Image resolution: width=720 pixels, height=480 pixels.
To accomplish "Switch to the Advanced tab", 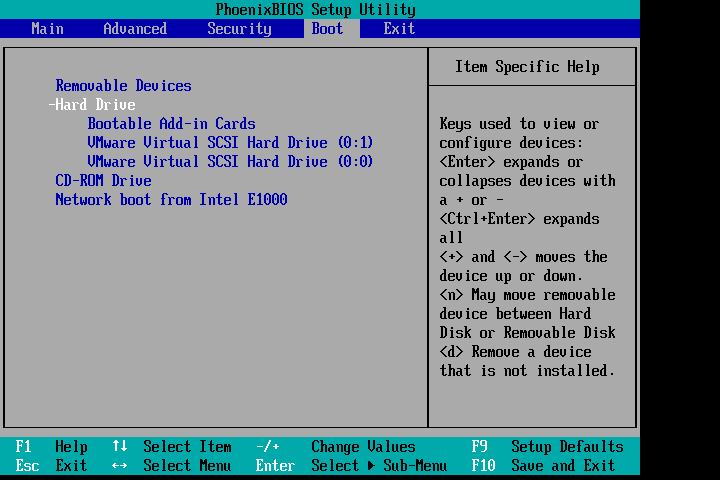I will click(x=135, y=29).
